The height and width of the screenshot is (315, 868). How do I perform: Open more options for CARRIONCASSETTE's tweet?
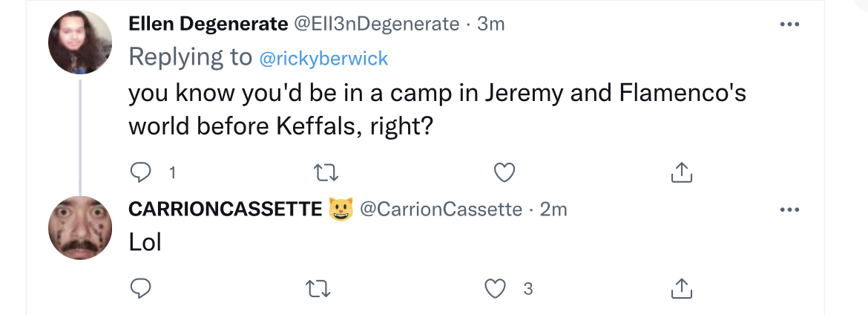(x=789, y=210)
